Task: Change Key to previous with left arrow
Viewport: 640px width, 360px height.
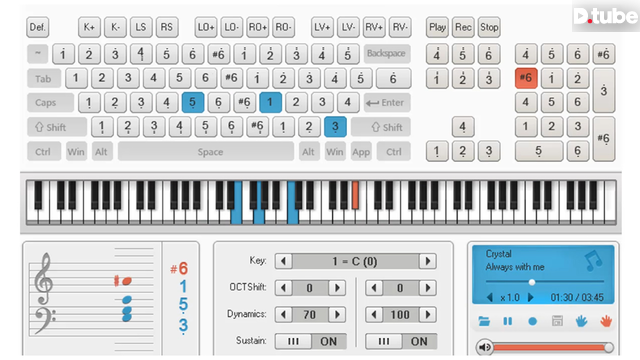Action: pos(284,261)
